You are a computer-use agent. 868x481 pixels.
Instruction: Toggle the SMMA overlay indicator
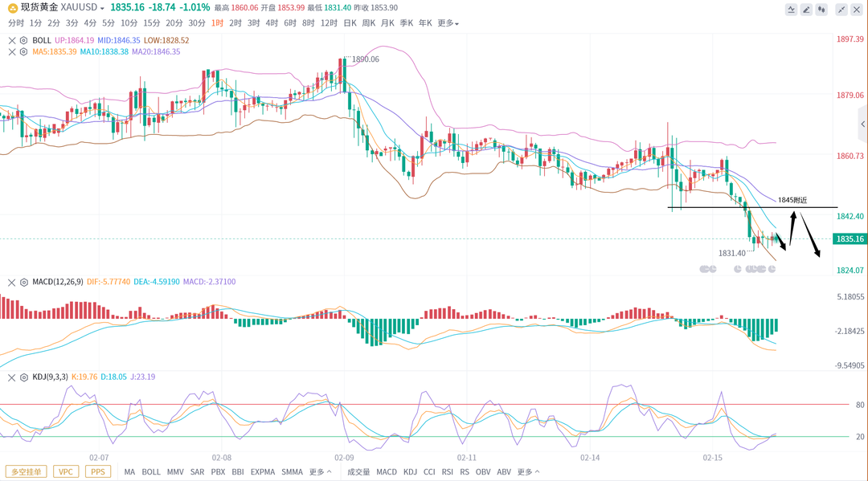click(x=292, y=472)
